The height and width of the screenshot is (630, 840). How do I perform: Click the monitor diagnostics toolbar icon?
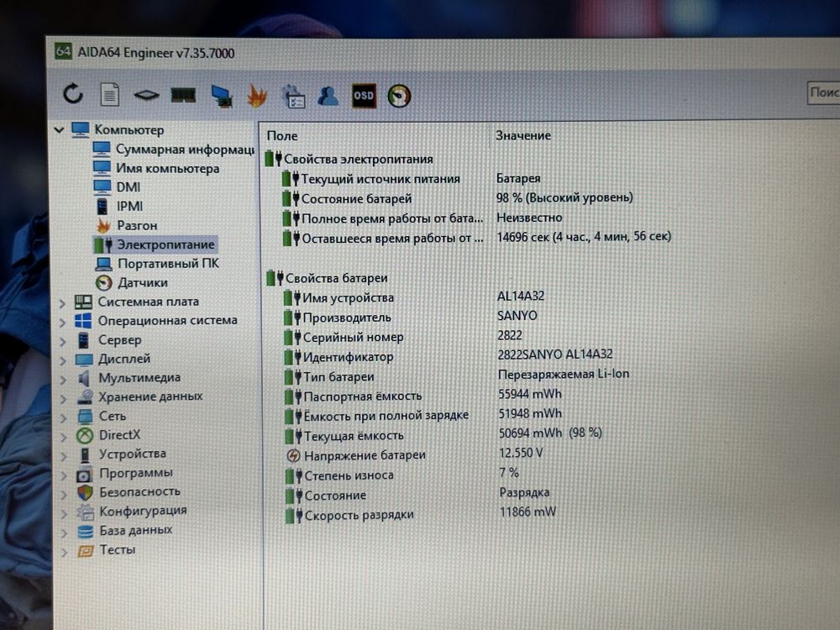pos(221,96)
